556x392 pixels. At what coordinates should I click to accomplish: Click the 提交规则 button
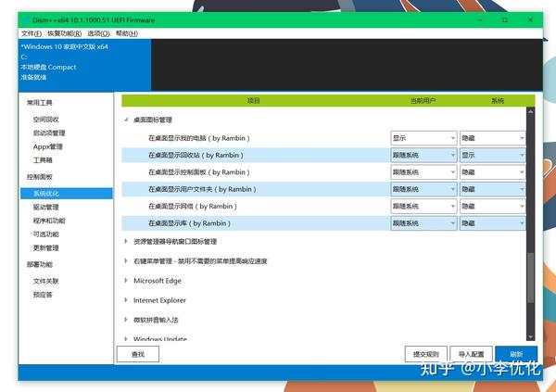426,354
